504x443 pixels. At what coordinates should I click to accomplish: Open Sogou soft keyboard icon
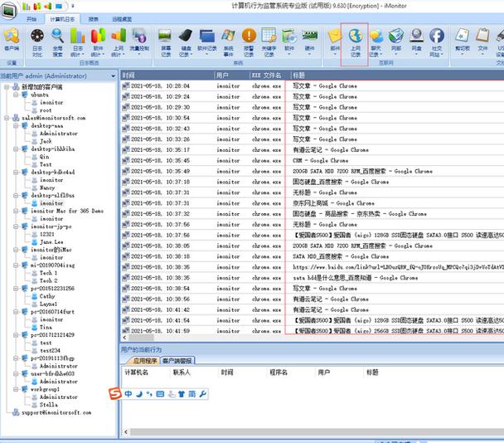pos(160,394)
